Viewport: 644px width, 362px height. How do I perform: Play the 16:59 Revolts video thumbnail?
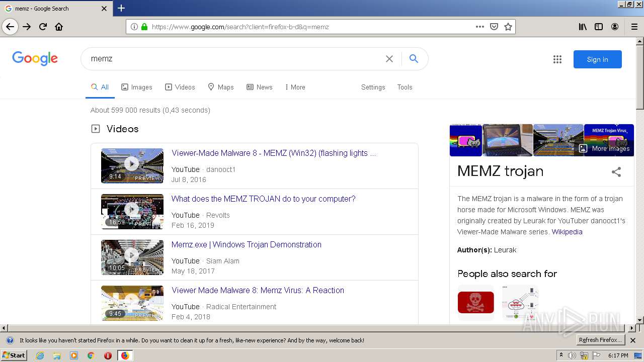132,211
